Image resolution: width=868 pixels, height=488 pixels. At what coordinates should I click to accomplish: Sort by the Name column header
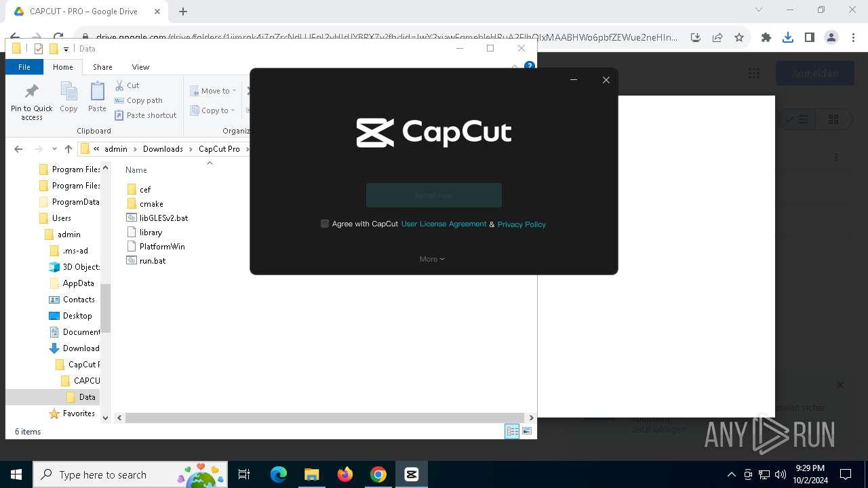[136, 170]
